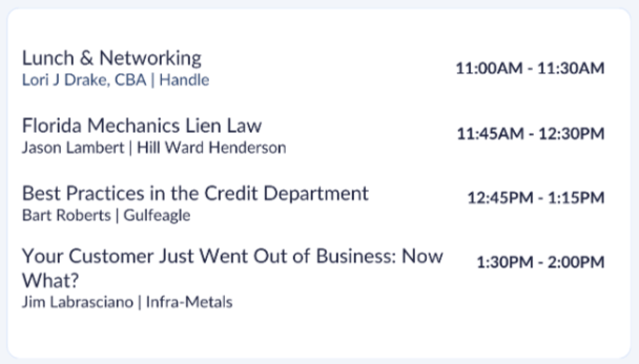Click the 1:30PM start time

tap(505, 262)
